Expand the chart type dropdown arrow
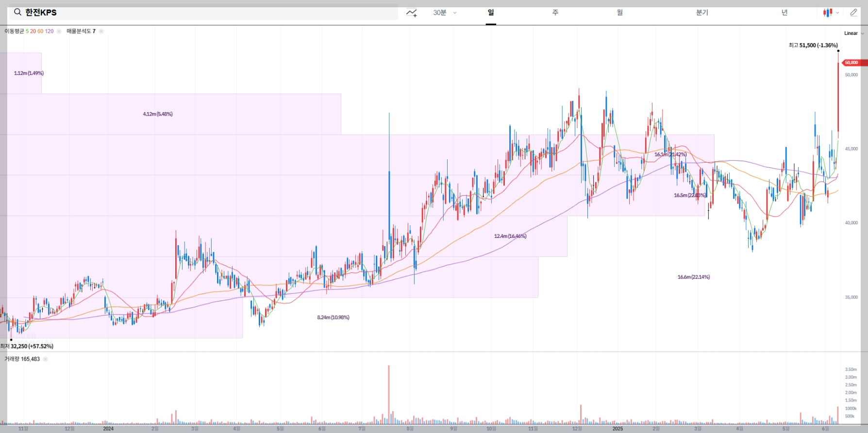Image resolution: width=868 pixels, height=433 pixels. pos(837,13)
